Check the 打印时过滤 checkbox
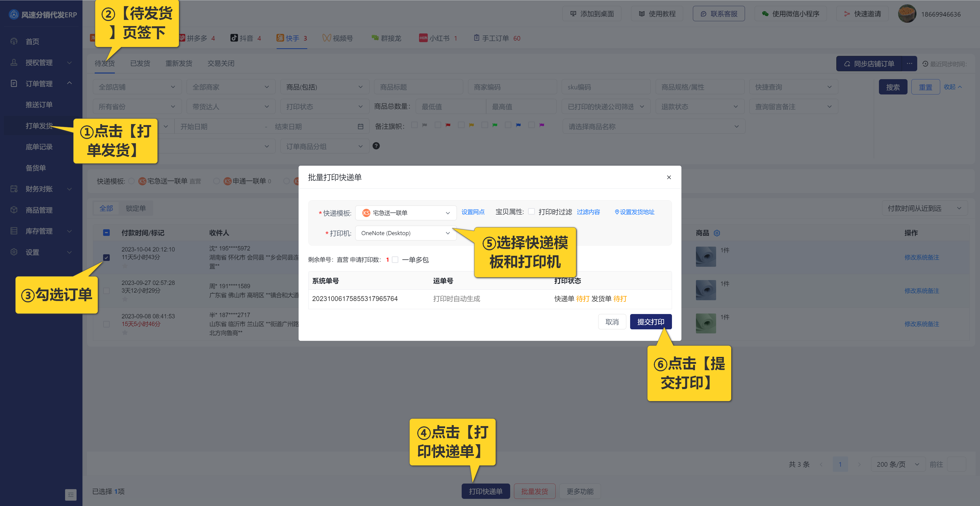 click(x=531, y=212)
